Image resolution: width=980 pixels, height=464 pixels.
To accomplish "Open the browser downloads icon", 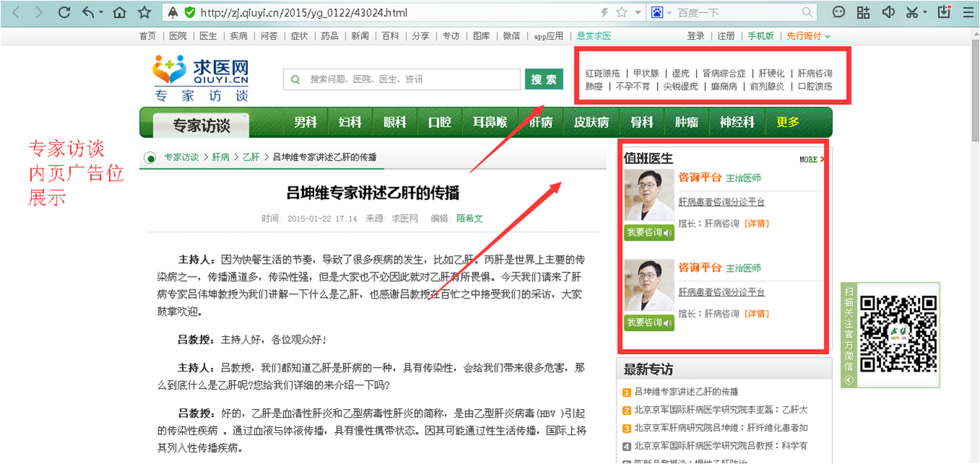I will click(944, 12).
